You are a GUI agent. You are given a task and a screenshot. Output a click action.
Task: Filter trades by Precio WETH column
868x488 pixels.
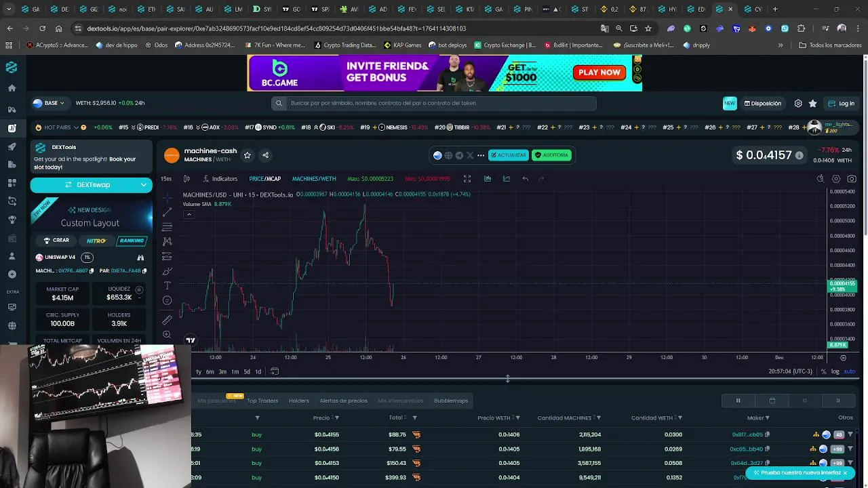point(517,418)
